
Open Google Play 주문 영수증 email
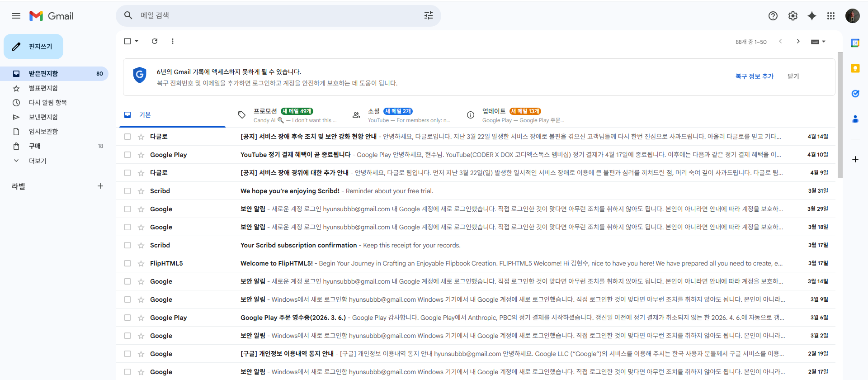476,318
